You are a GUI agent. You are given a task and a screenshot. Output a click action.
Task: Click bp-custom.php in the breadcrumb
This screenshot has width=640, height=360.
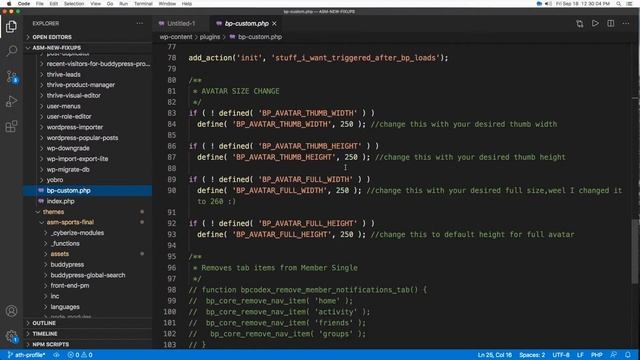pyautogui.click(x=260, y=37)
